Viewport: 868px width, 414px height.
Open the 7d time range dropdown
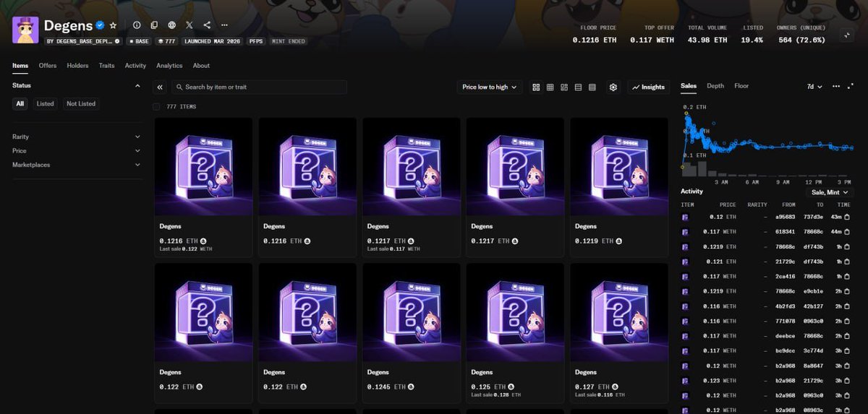tap(814, 86)
